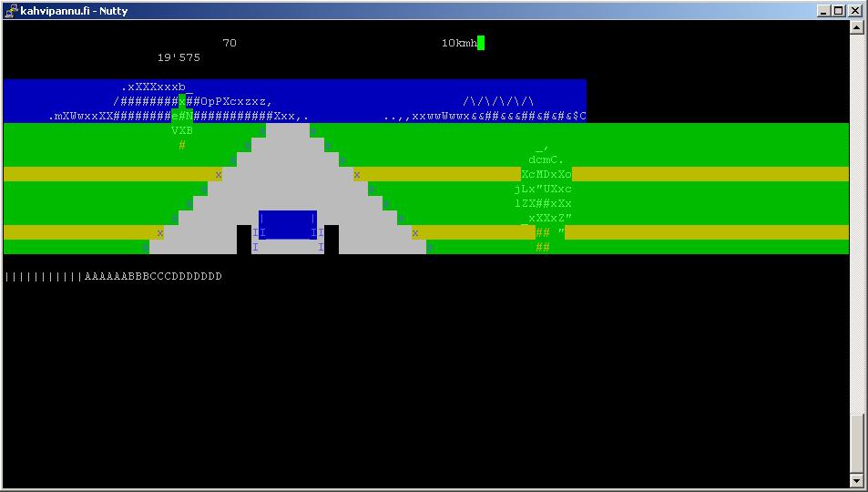Maximize the Nutty terminal window
This screenshot has height=492, width=868.
pos(839,11)
